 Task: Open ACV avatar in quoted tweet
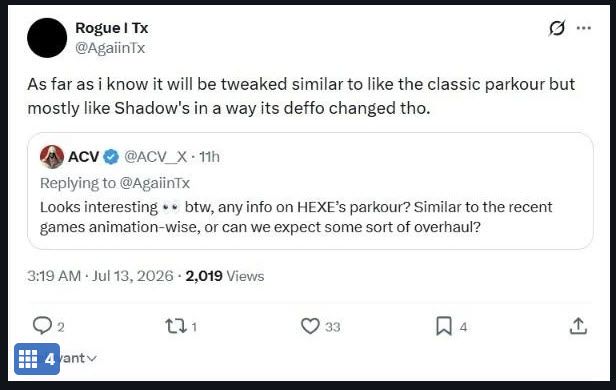(52, 157)
